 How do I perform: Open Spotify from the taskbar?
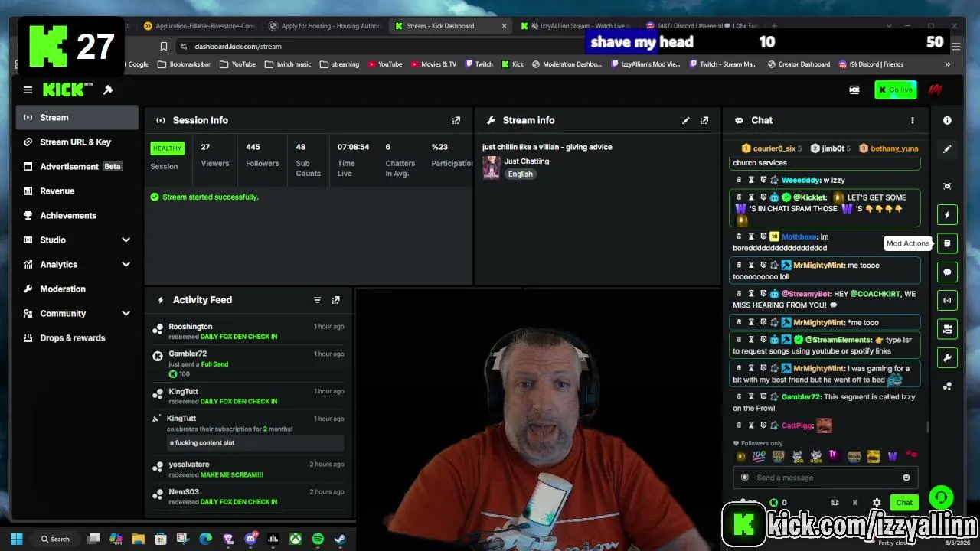tap(318, 539)
